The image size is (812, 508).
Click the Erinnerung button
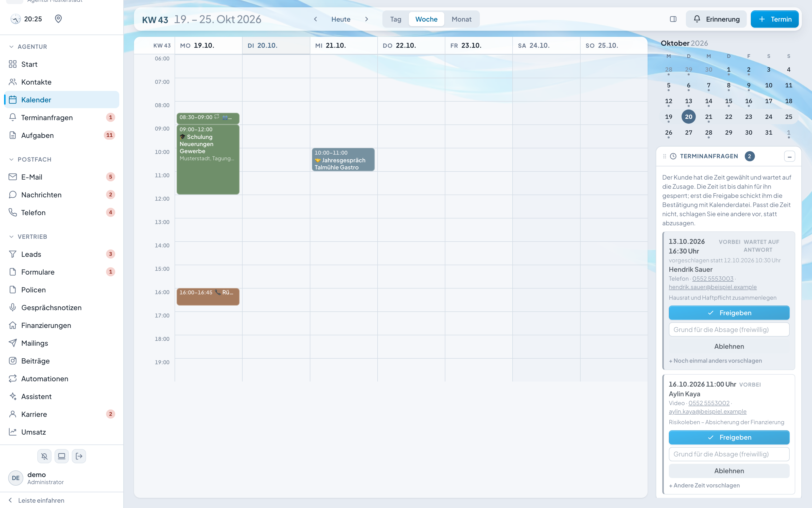coord(716,19)
